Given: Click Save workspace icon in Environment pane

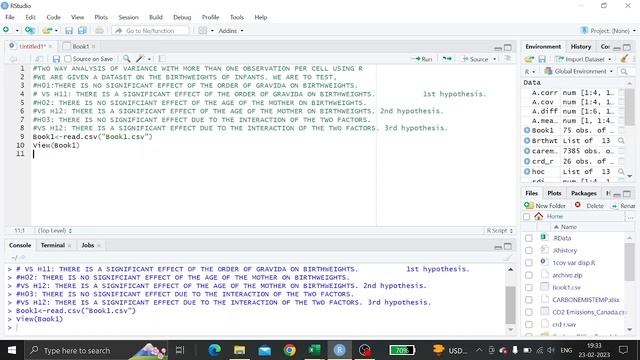Looking at the screenshot, I should (x=542, y=60).
